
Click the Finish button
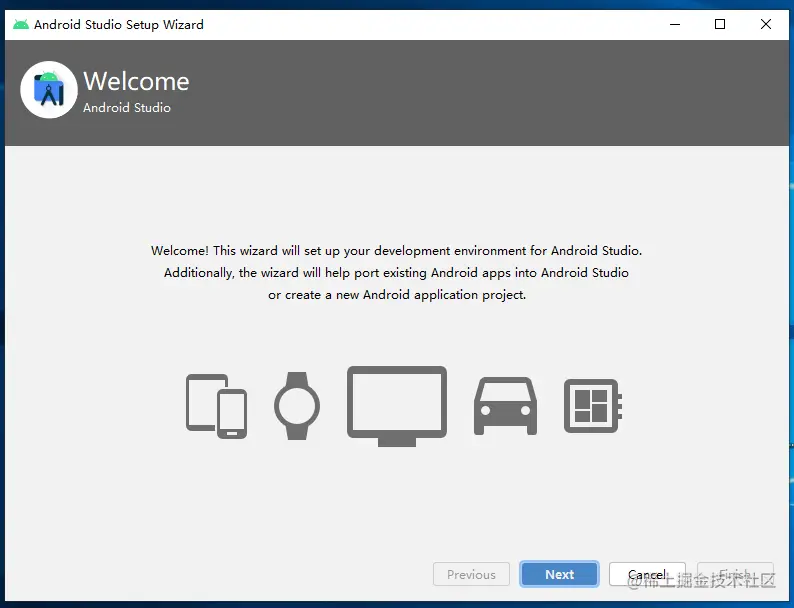point(735,574)
